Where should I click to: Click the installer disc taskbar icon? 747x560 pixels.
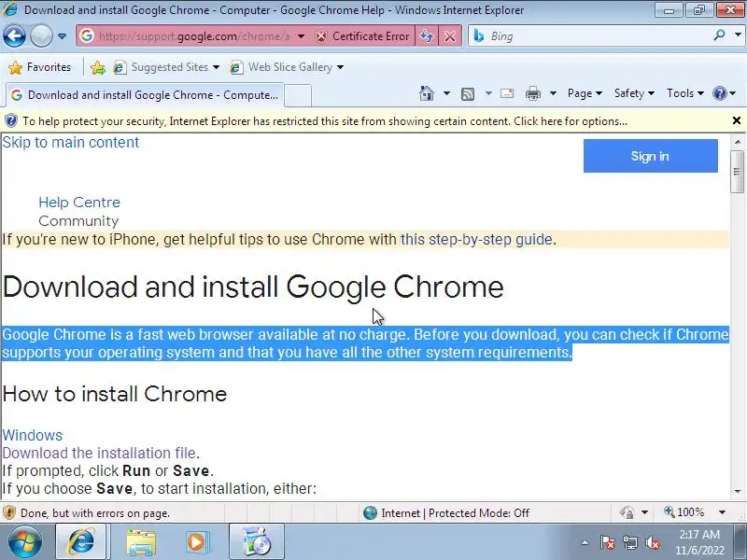[256, 542]
